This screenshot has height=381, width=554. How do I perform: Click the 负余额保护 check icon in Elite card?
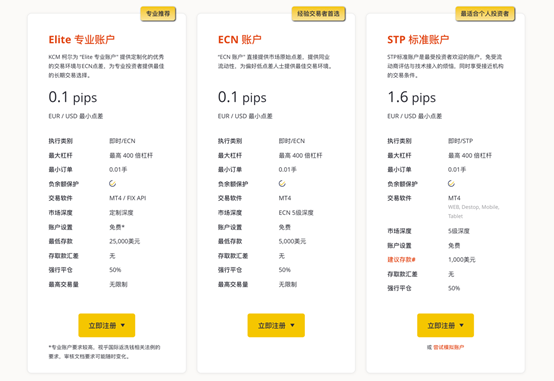pos(112,183)
